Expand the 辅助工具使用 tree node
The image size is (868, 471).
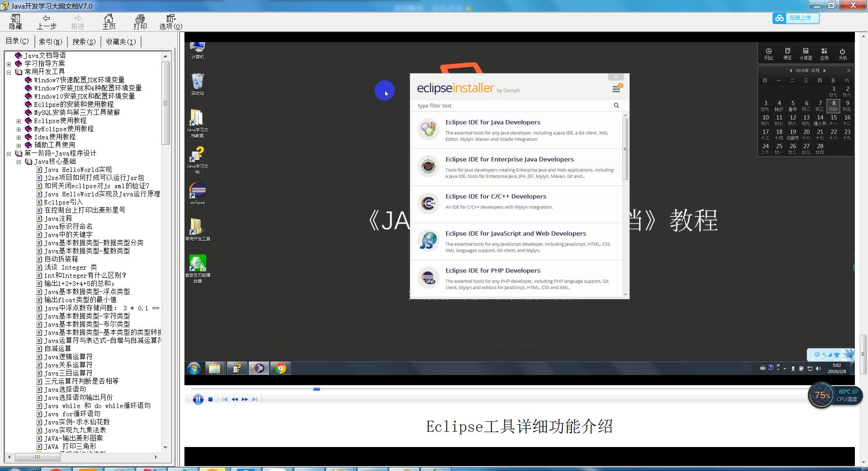click(x=19, y=145)
